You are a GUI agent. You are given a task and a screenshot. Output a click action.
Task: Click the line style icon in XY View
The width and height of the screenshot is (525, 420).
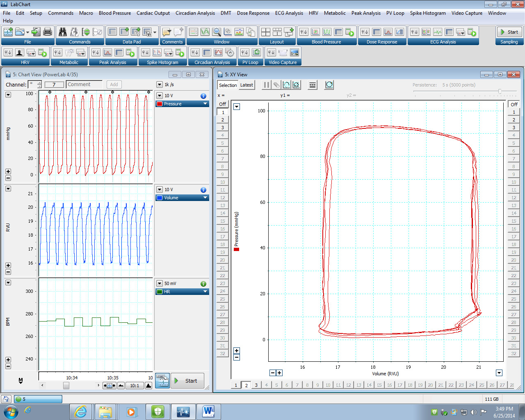coord(313,85)
